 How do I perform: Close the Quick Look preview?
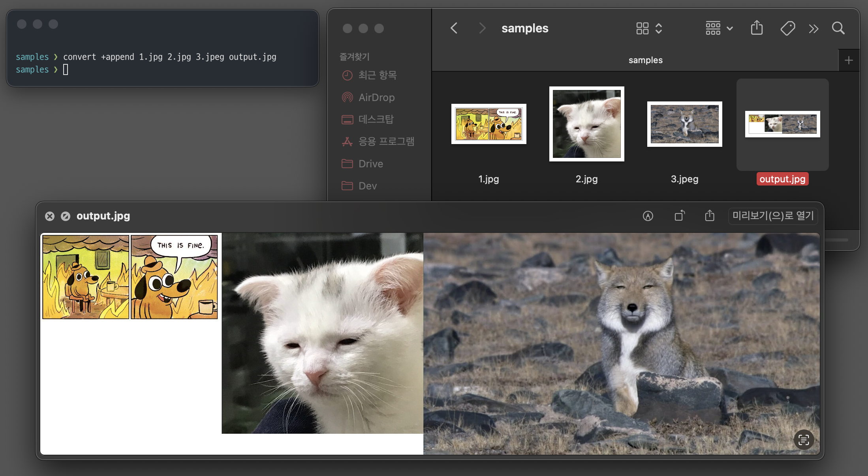[x=50, y=216]
